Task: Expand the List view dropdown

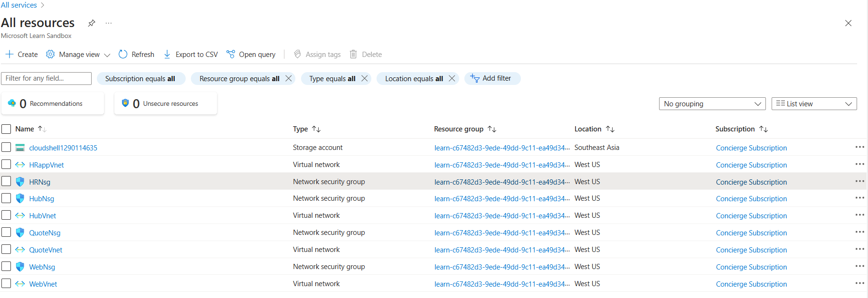Action: point(814,104)
